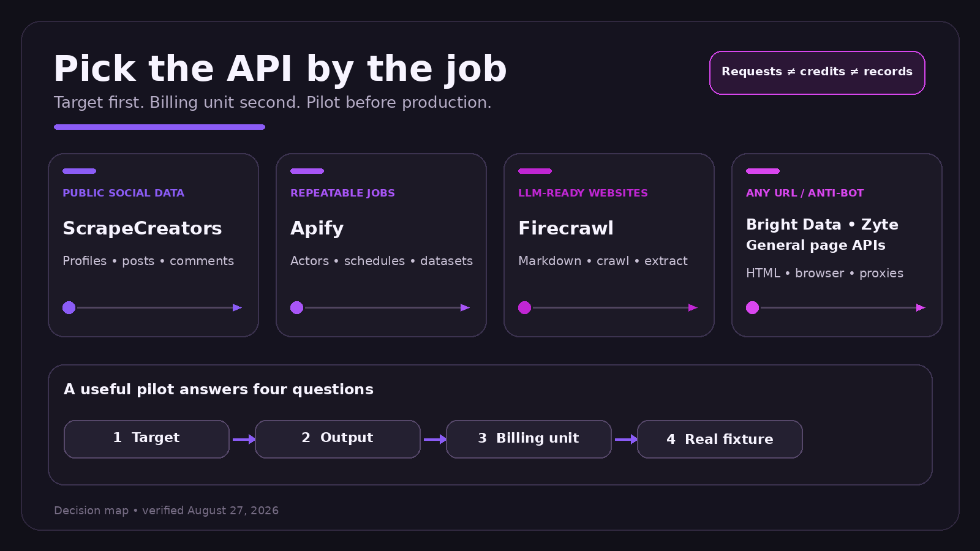
Task: Select the '3 Billing unit' step box
Action: (x=529, y=439)
